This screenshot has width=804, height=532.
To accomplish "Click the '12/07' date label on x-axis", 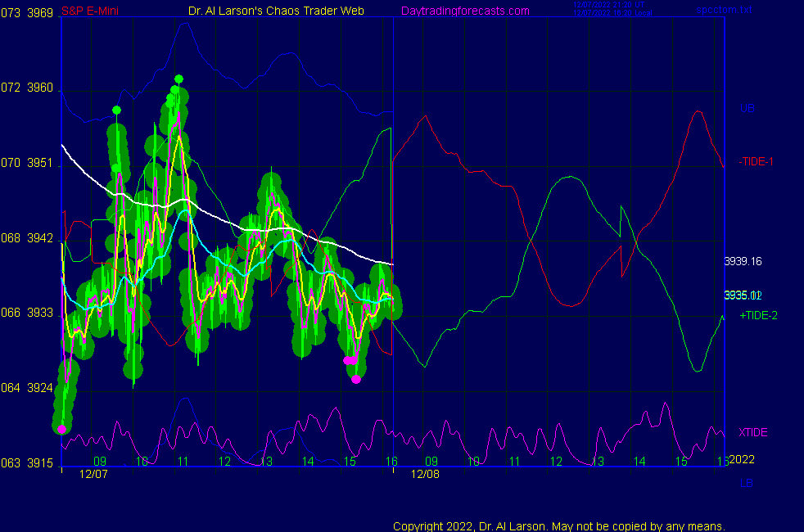I will click(93, 474).
